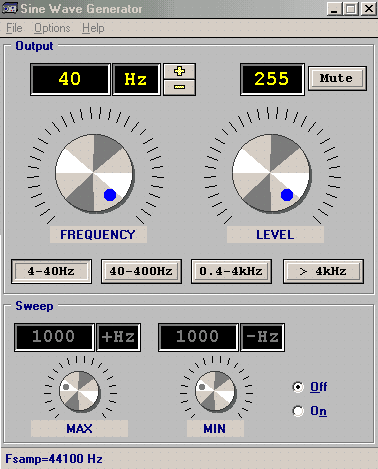378x469 pixels.
Task: Click the MIN sweep knob
Action: click(215, 391)
